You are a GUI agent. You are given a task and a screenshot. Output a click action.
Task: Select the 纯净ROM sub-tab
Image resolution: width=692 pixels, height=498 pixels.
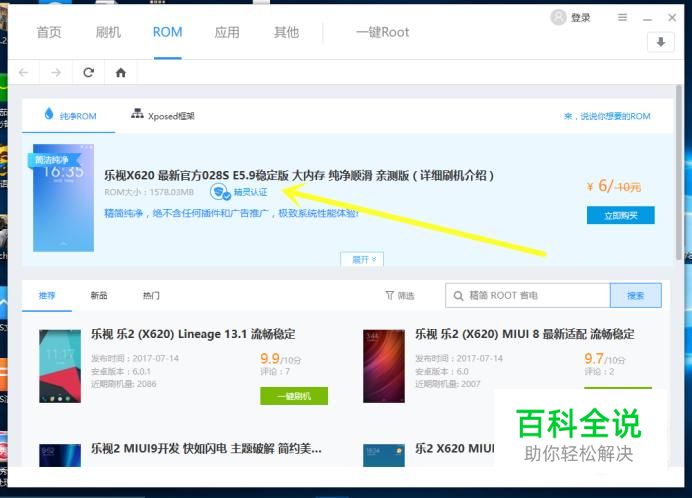tap(69, 116)
